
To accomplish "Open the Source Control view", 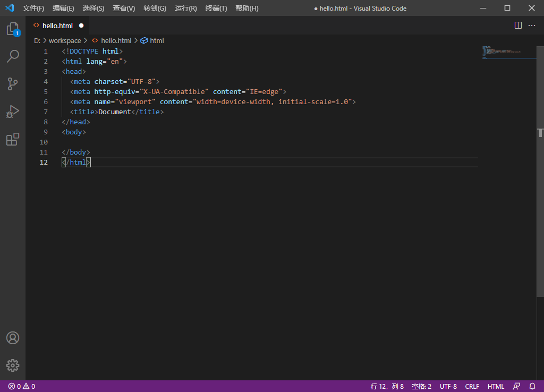I will [x=13, y=84].
